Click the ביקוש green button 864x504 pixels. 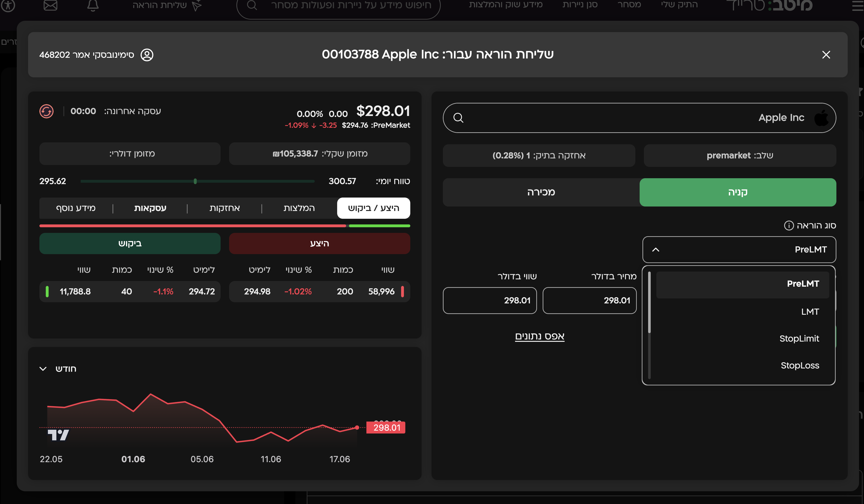(130, 244)
